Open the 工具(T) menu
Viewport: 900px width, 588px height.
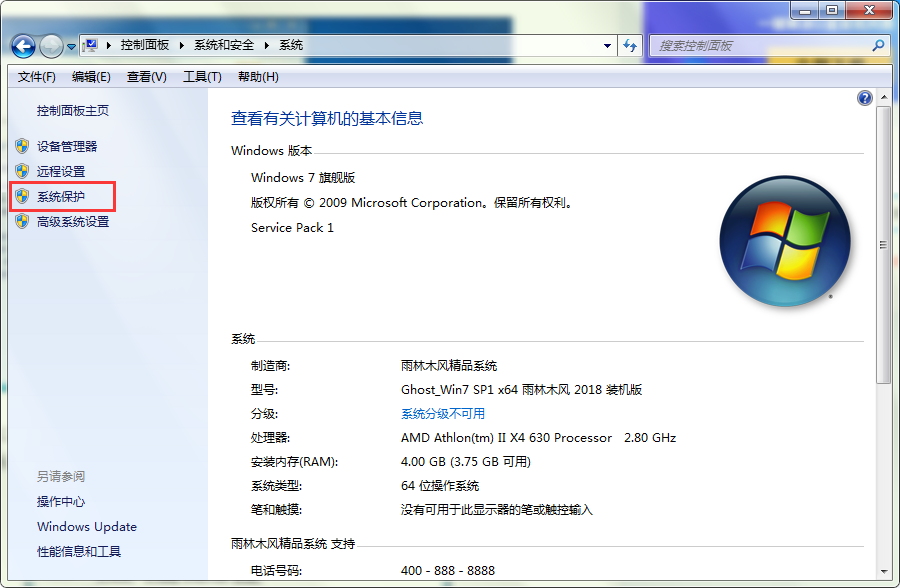click(x=201, y=77)
